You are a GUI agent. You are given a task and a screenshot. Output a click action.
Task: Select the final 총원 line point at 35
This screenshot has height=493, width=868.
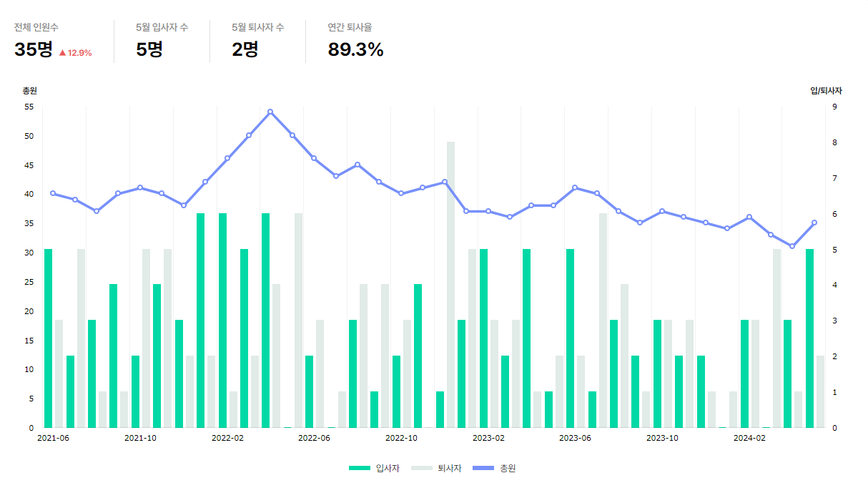(x=814, y=223)
